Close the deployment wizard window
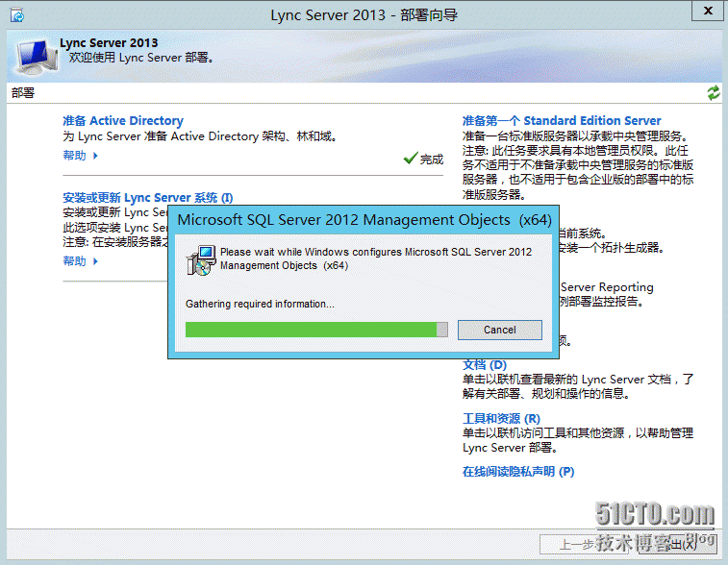 point(708,11)
